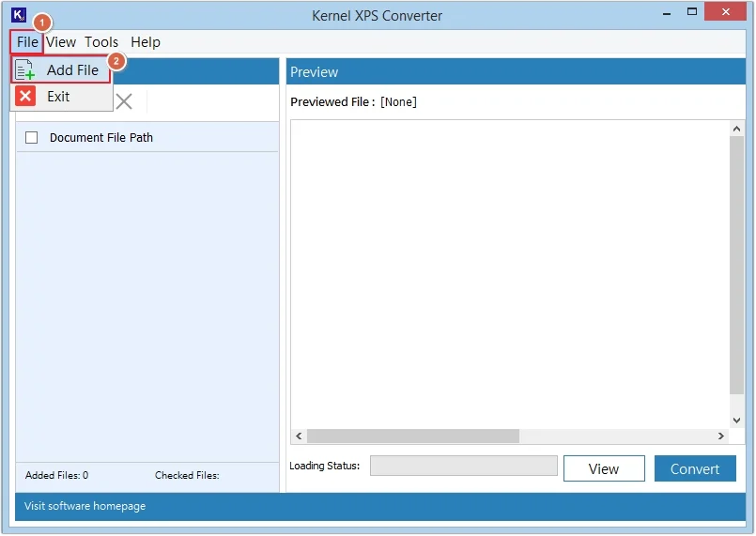756x536 pixels.
Task: Click the Loading Status progress bar
Action: pyautogui.click(x=464, y=466)
